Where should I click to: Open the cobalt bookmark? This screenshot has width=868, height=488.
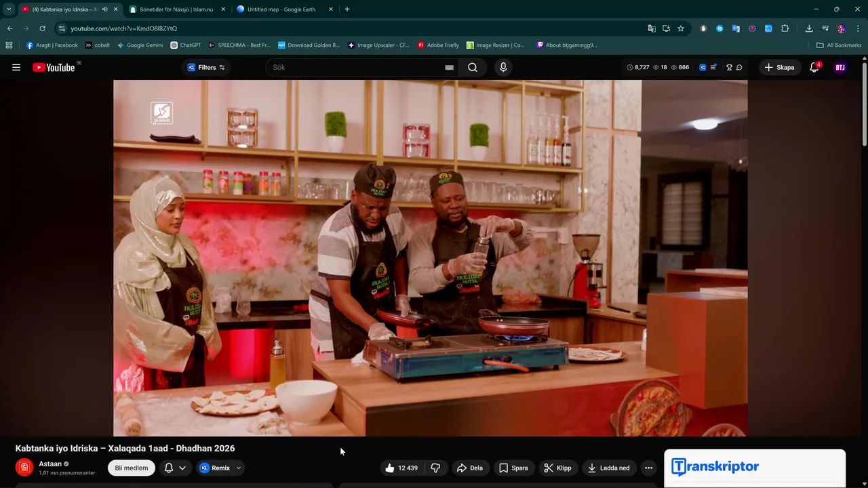[x=98, y=45]
